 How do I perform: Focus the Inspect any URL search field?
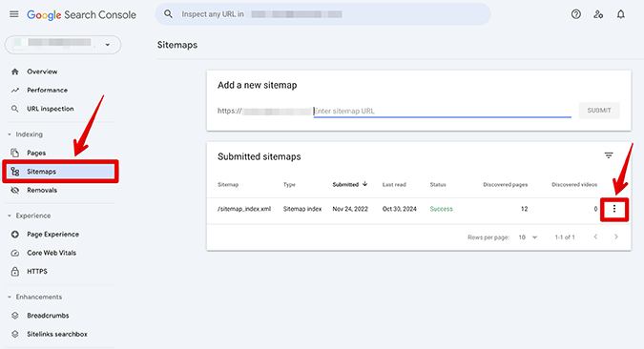click(x=322, y=14)
